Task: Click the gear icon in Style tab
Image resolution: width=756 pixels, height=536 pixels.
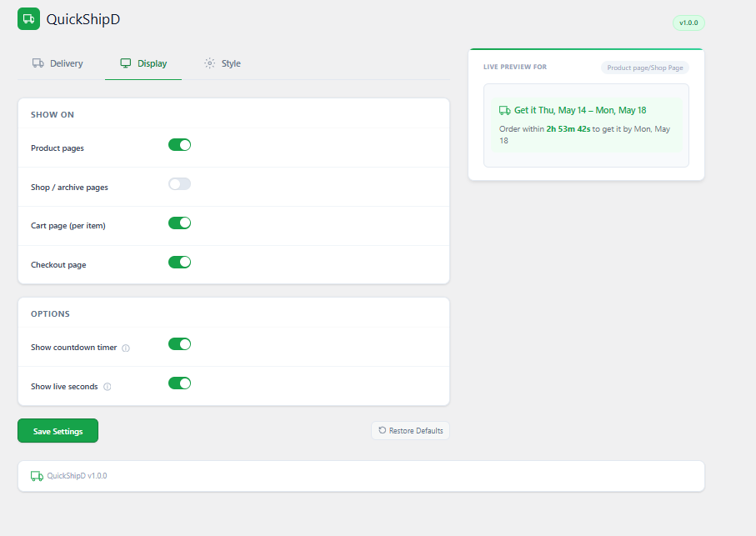Action: point(209,63)
